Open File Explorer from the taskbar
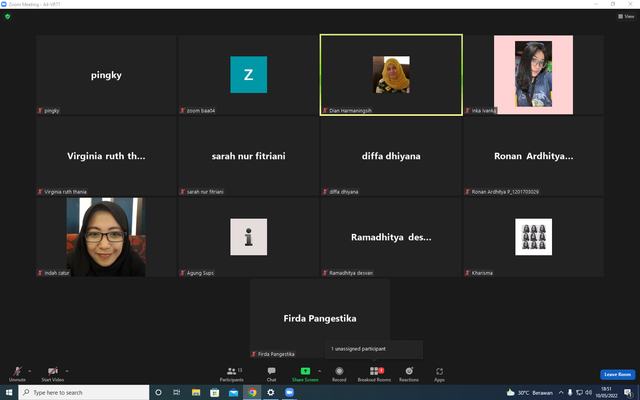Viewport: 640px width, 400px height. [196, 392]
